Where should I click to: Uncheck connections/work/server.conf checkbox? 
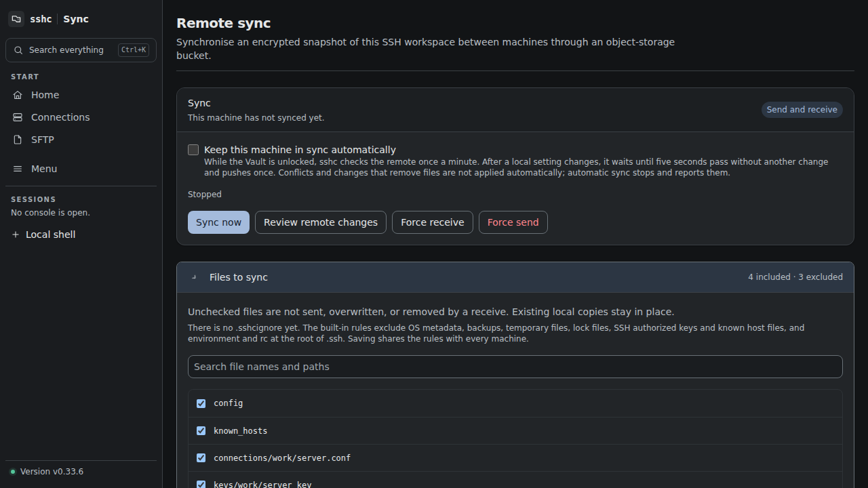tap(201, 457)
